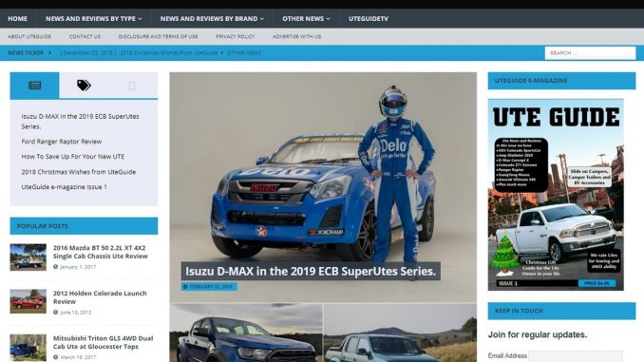The width and height of the screenshot is (644, 362).
Task: Go to the Home menu item
Action: coord(18,18)
